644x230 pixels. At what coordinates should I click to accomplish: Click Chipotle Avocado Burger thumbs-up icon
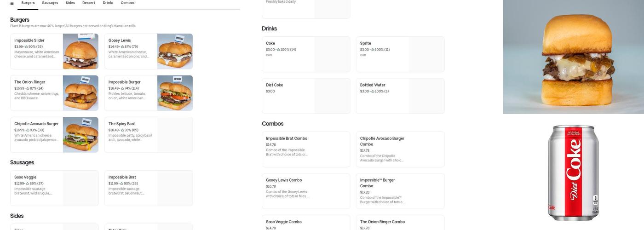[28, 130]
